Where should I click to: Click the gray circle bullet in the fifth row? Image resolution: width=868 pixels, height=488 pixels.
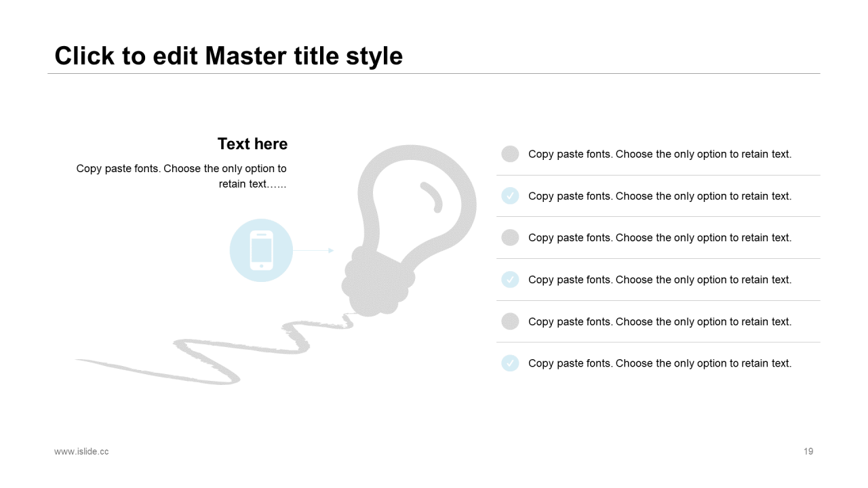(x=510, y=321)
